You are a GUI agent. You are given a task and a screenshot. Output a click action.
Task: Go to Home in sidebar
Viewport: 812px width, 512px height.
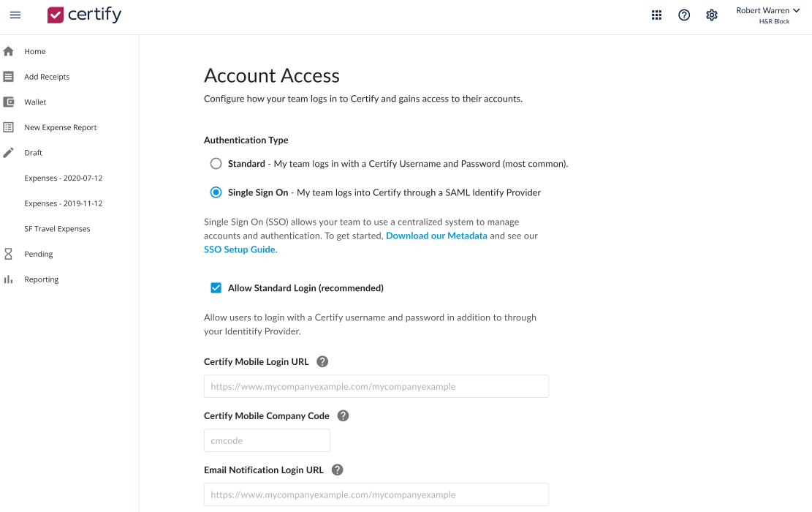click(34, 51)
